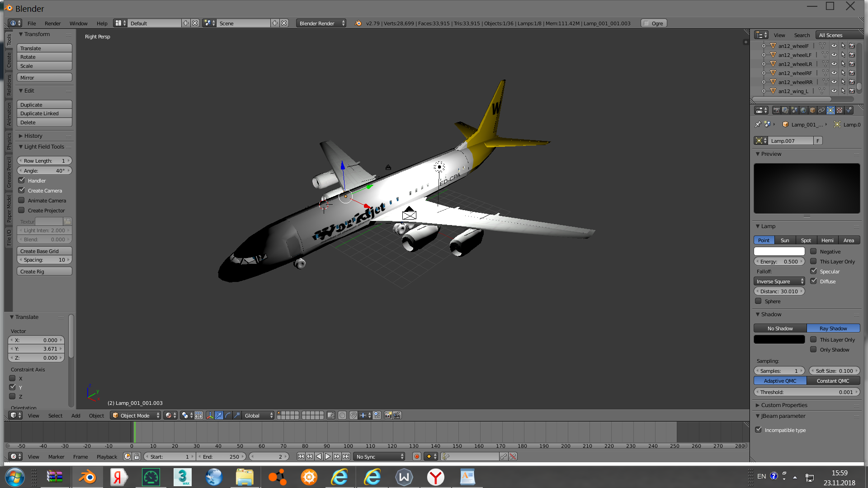Toggle the pin icon in properties breadcrumb

click(x=758, y=124)
